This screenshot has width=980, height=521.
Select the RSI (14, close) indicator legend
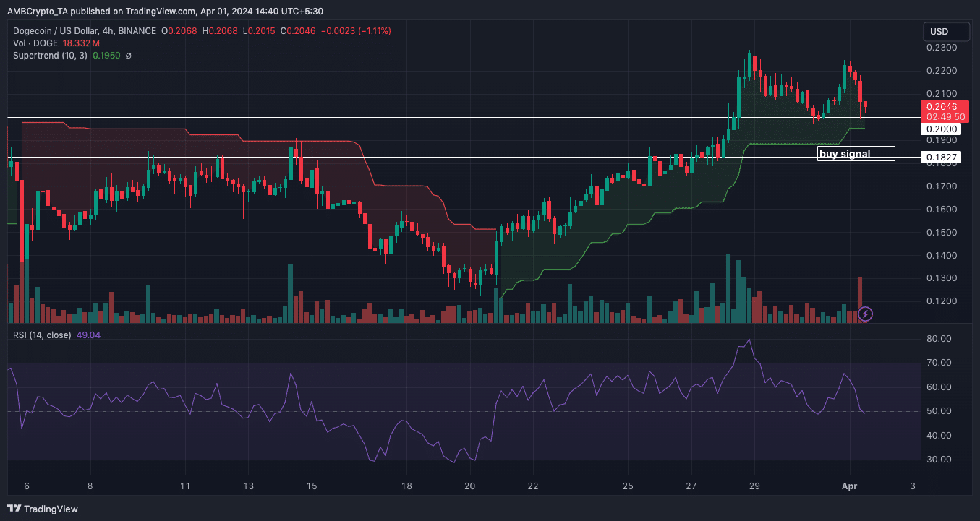[x=41, y=335]
